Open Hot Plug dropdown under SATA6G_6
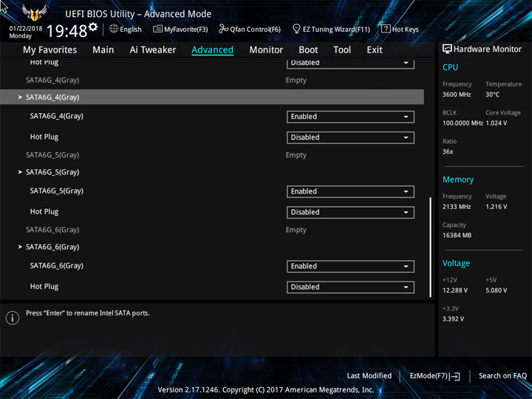Screen dimensions: 532x399 coord(350,287)
